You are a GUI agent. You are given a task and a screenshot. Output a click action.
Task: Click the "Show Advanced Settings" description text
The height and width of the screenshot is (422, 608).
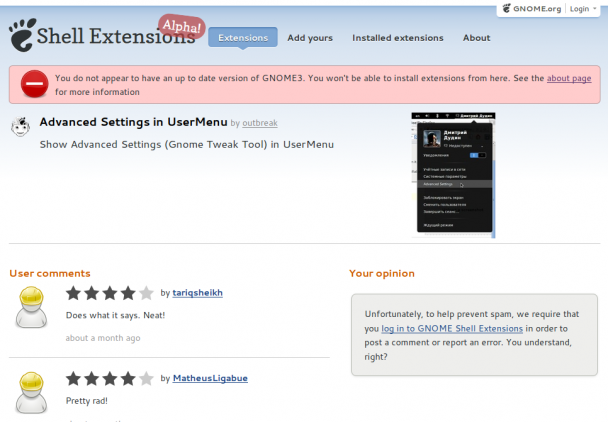[187, 144]
